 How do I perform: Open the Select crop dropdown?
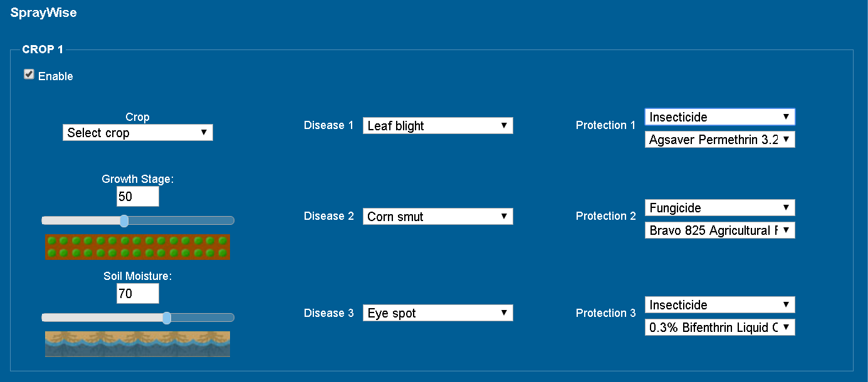click(x=138, y=133)
